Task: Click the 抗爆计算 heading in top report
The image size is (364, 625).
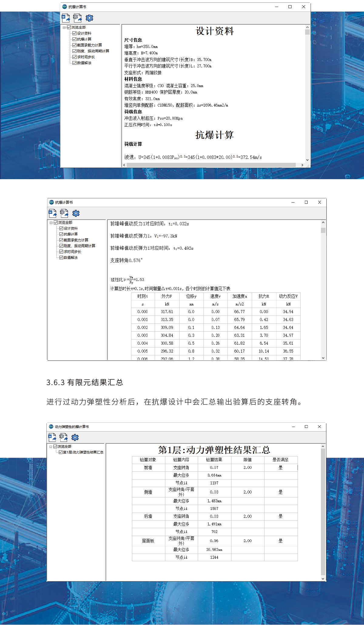Action: [x=214, y=135]
